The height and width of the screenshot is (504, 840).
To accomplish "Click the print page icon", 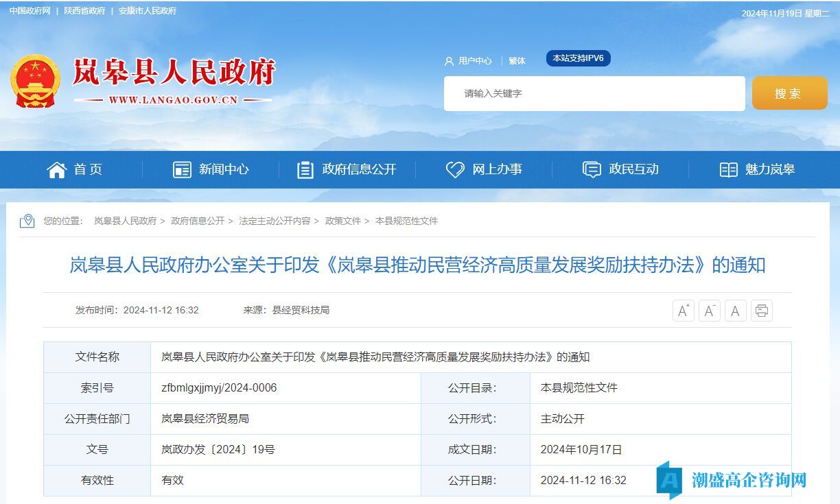I will click(761, 311).
